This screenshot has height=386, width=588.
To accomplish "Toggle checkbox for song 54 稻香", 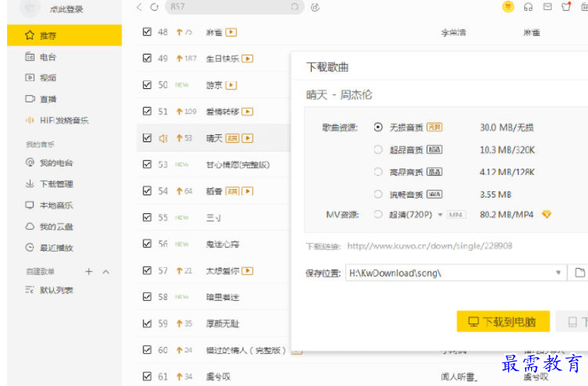I will point(147,191).
